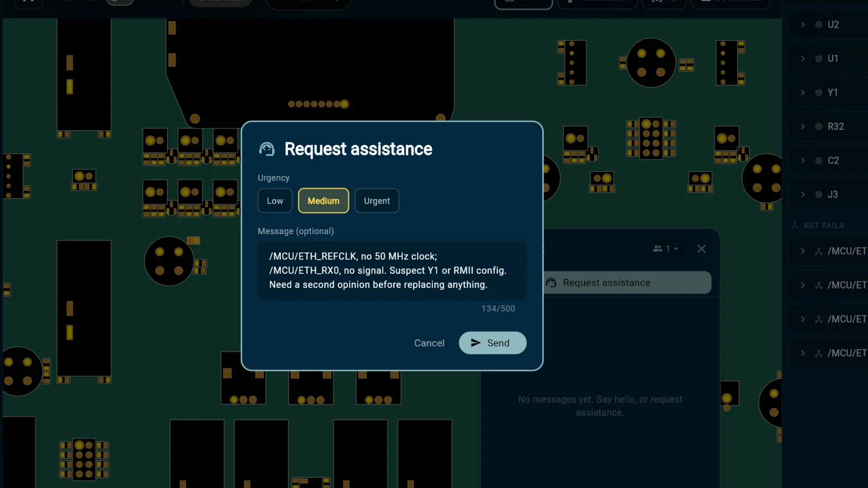This screenshot has width=868, height=488.
Task: Click into the optional message text box
Action: coord(392,271)
